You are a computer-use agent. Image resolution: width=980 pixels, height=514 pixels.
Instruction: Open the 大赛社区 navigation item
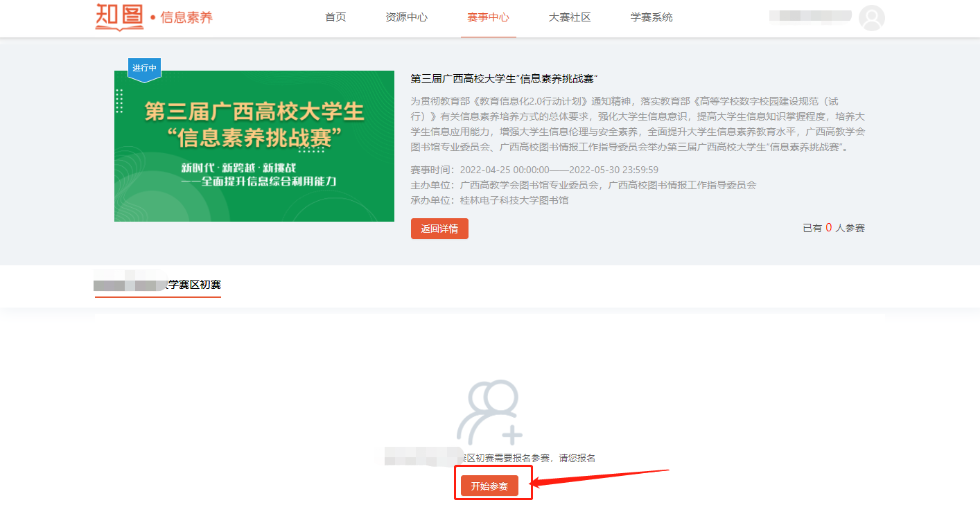tap(570, 17)
